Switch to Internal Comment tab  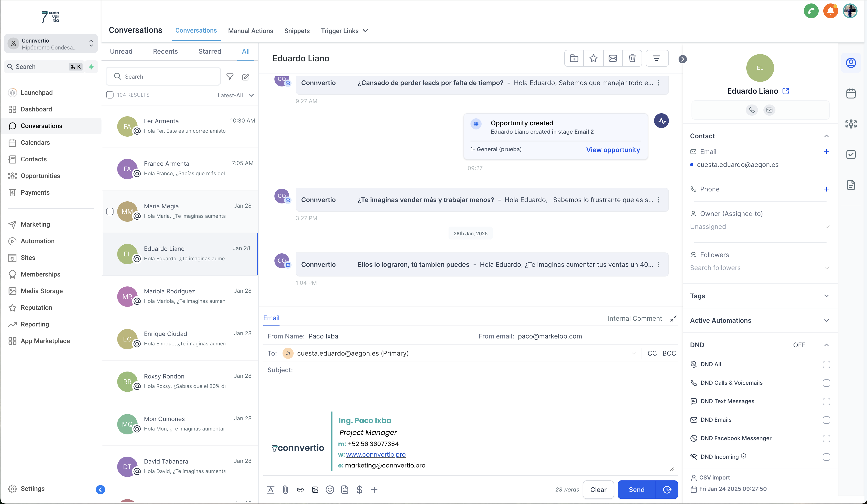(635, 319)
